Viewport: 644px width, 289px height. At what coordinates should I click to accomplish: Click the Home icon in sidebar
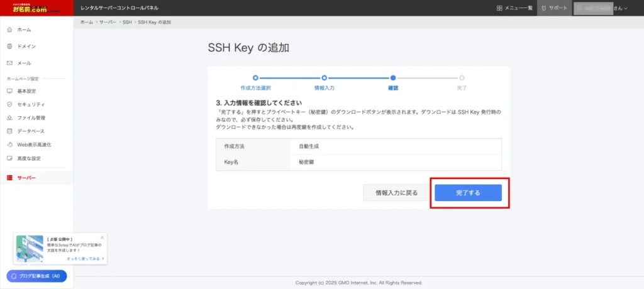click(x=9, y=30)
